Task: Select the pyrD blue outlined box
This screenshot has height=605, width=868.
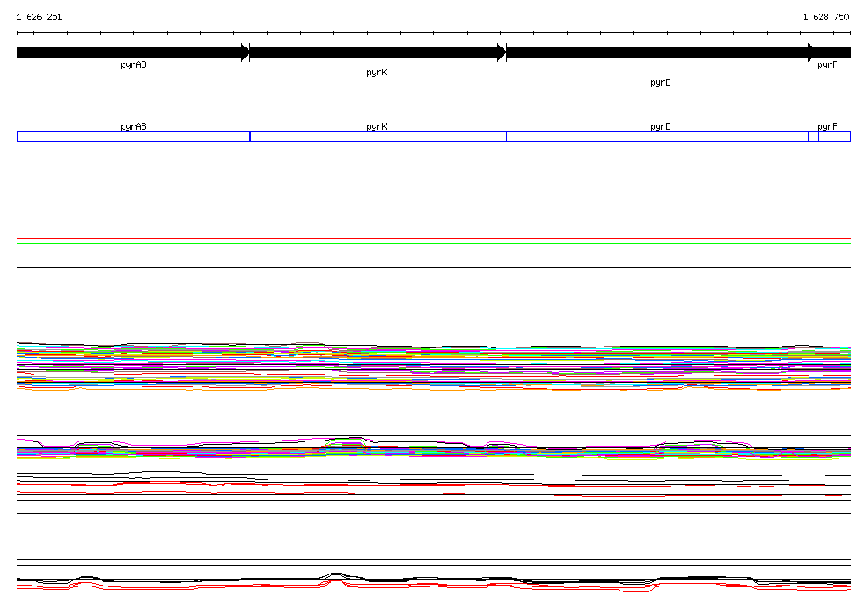Action: (x=662, y=136)
